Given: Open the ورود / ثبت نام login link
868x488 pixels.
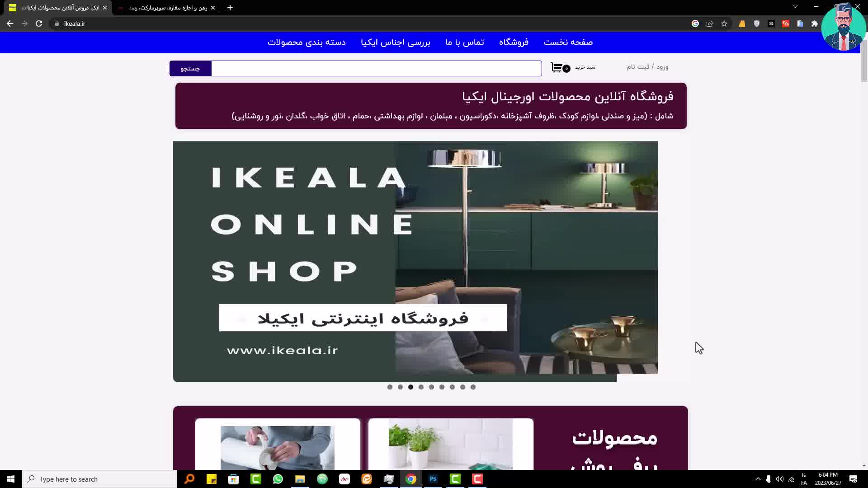Looking at the screenshot, I should 647,67.
